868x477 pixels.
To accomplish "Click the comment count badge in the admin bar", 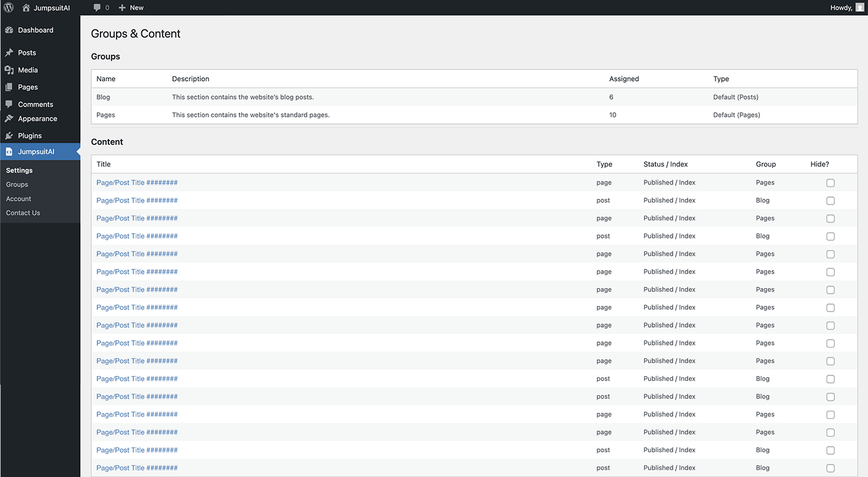I will pyautogui.click(x=100, y=7).
